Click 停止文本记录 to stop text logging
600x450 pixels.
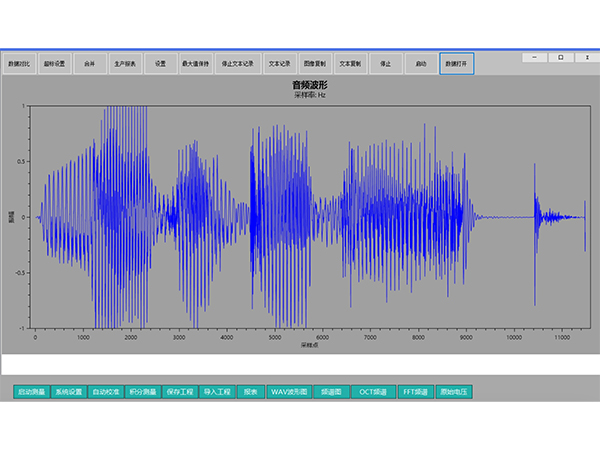click(237, 64)
